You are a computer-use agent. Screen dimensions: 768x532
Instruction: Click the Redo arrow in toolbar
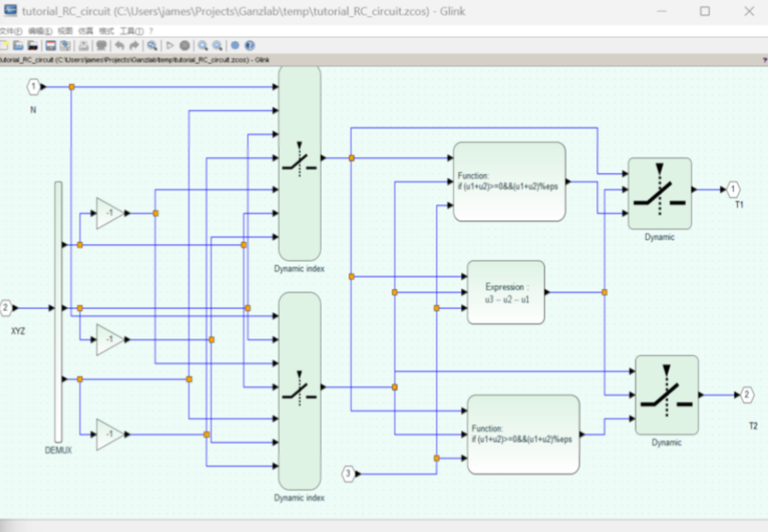click(134, 45)
